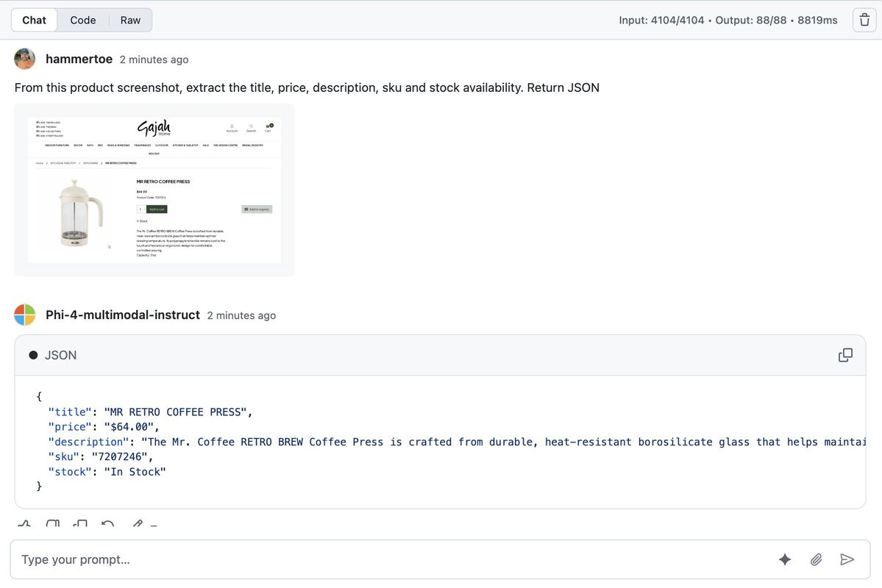Click the token usage stats text
Viewport: 882px width, 588px height.
(x=728, y=21)
